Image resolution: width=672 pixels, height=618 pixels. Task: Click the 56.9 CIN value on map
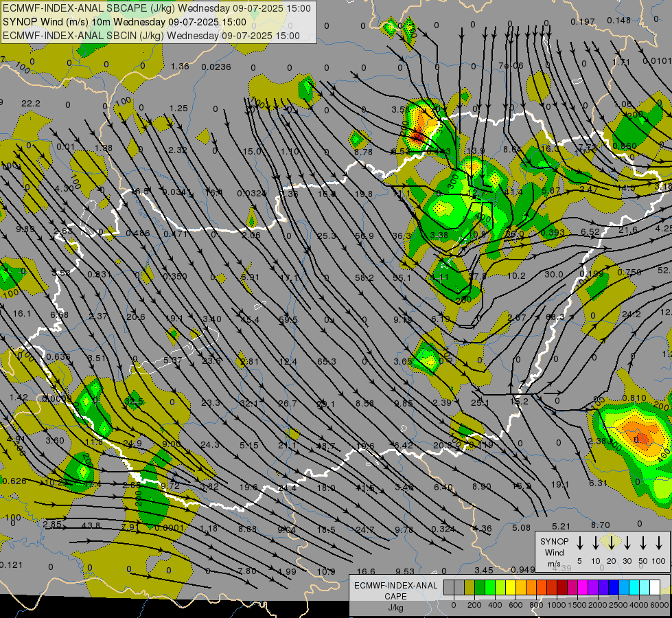click(x=364, y=236)
